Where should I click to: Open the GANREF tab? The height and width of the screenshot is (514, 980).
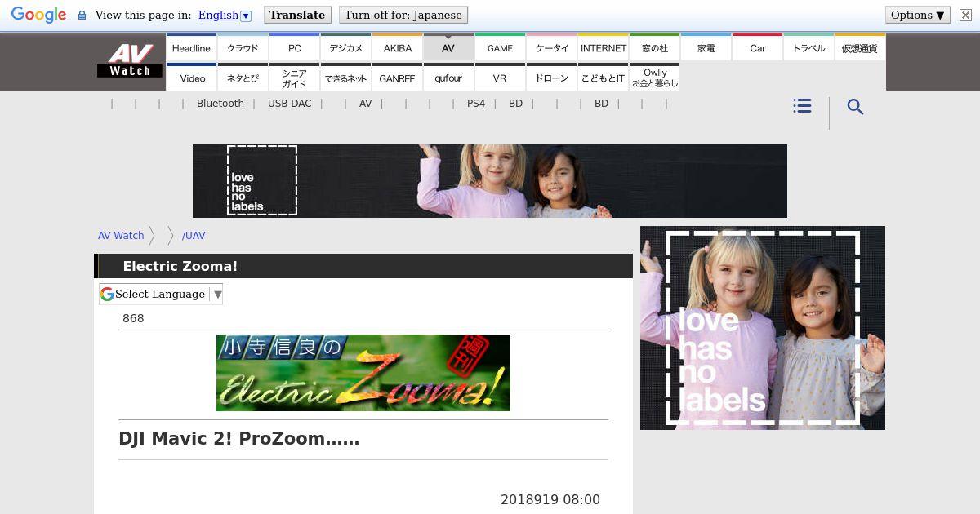(397, 78)
